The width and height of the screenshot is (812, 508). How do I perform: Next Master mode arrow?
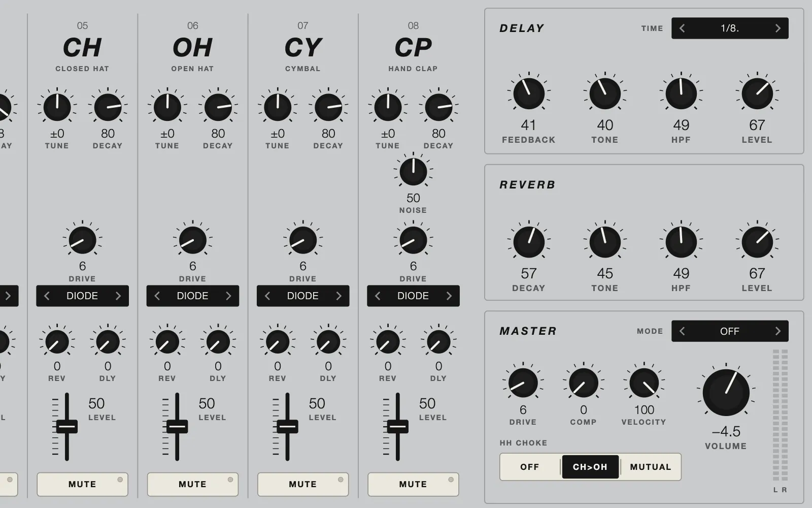tap(778, 331)
